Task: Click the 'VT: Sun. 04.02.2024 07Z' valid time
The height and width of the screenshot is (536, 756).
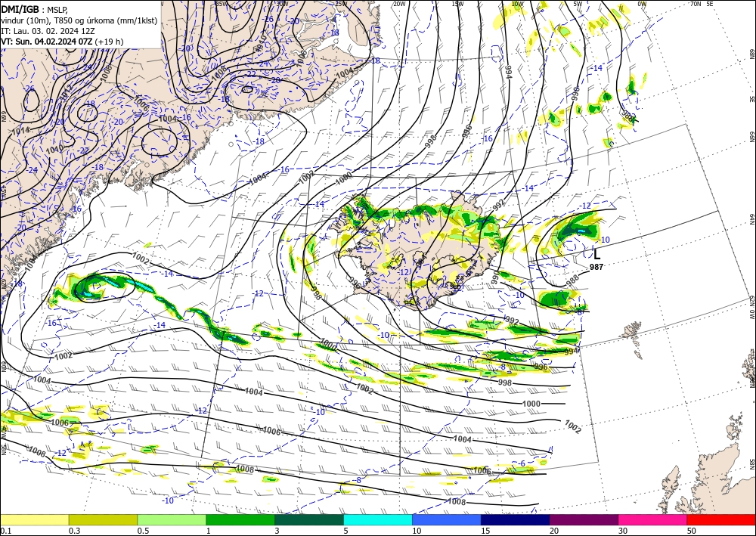Action: 46,42
